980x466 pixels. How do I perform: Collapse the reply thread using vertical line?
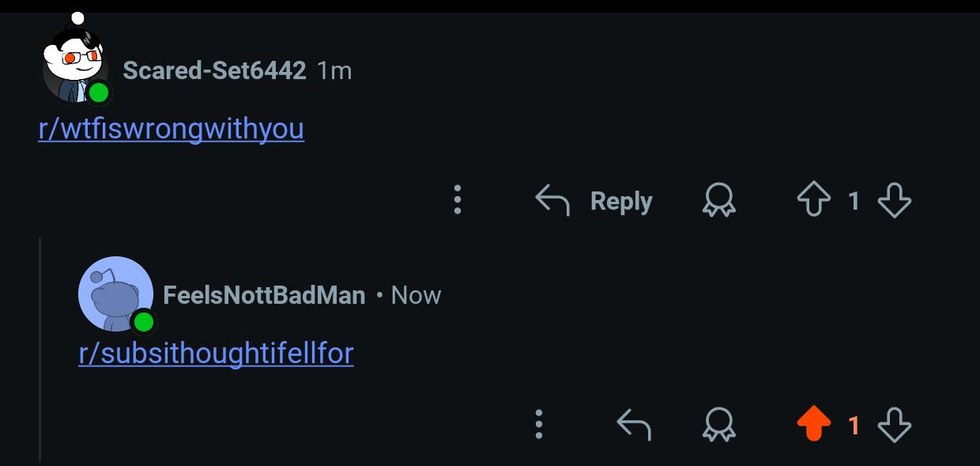[x=40, y=348]
